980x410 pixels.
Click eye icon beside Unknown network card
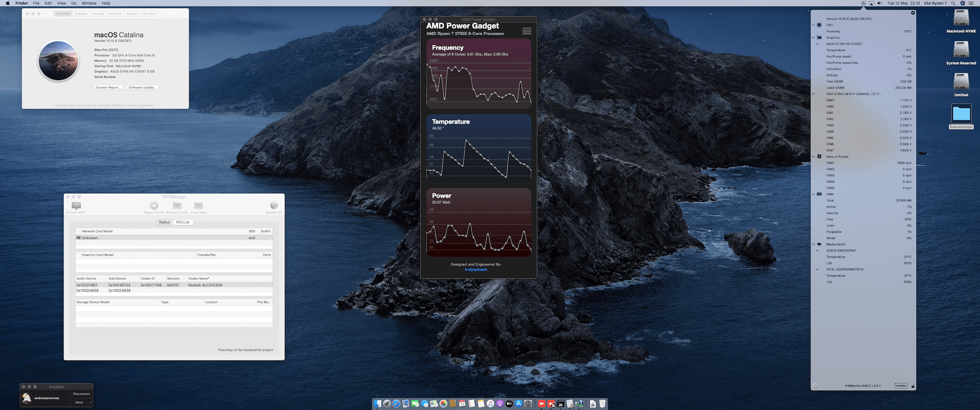pos(79,238)
